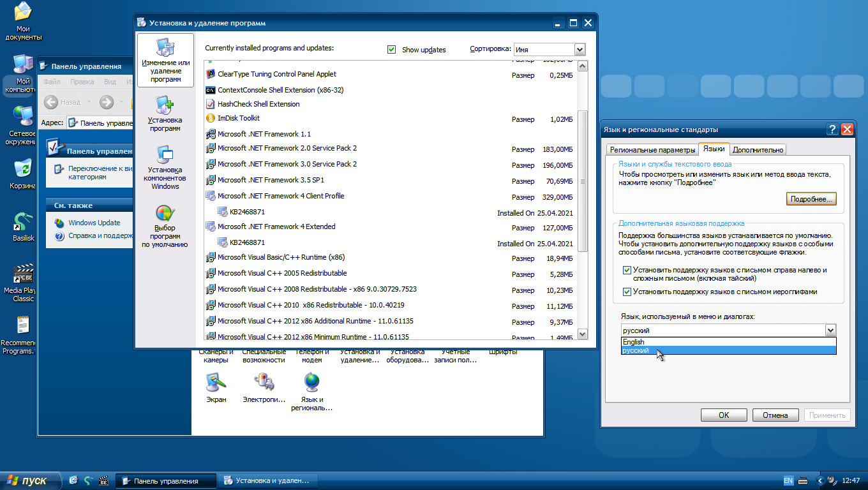Select 'русский' in language dropdown list
The image size is (868, 490).
(x=728, y=350)
